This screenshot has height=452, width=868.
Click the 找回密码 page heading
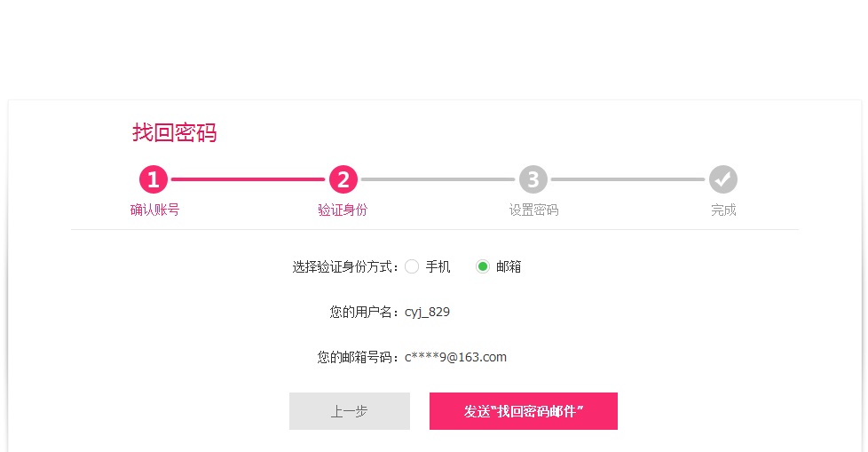click(174, 133)
